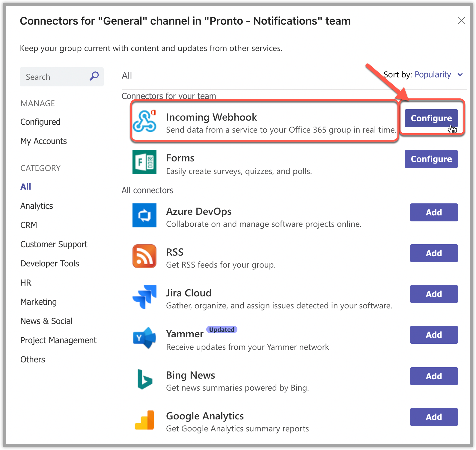Click the Incoming Webhook connector icon
Image resolution: width=476 pixels, height=450 pixels.
(144, 121)
